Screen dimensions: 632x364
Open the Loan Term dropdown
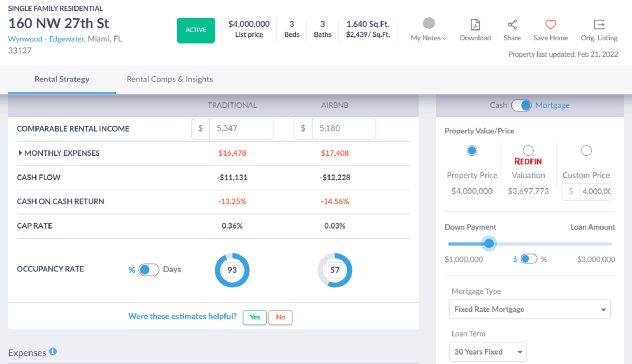[x=488, y=352]
